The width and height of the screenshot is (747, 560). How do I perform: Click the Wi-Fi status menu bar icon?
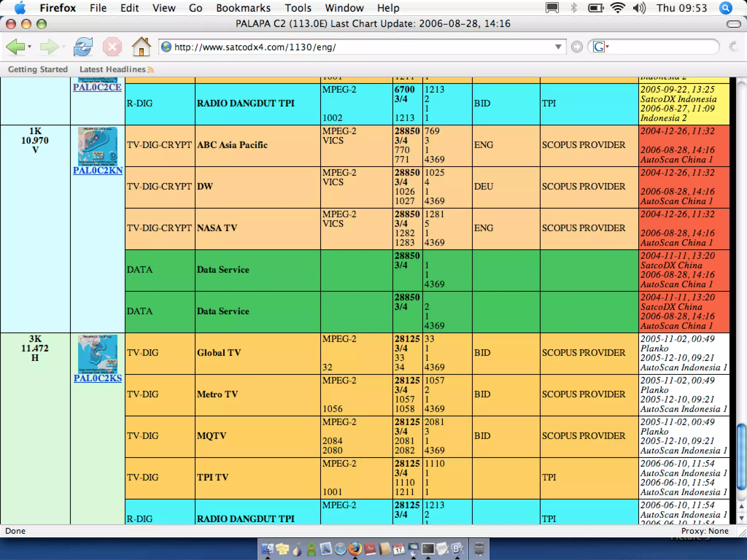click(x=618, y=8)
